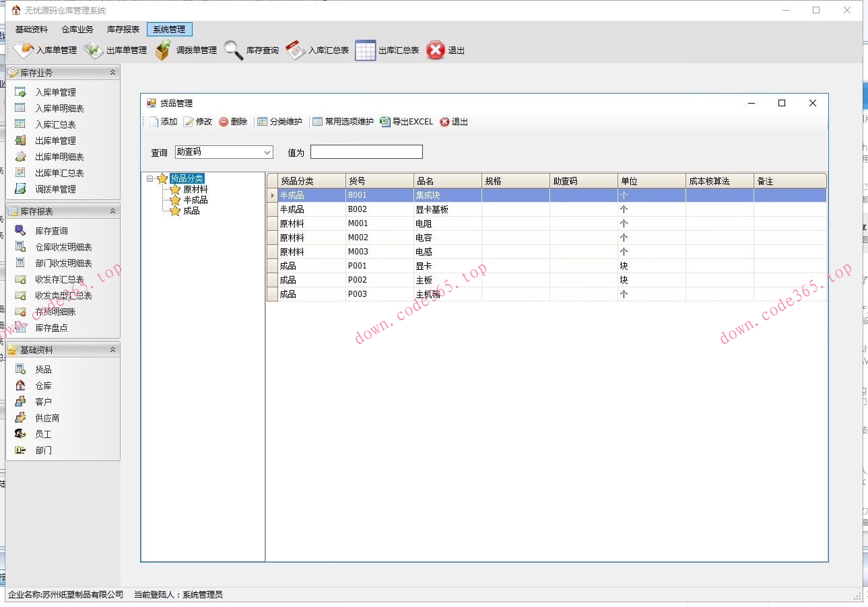Collapse the 货品分类 tree root node

149,178
